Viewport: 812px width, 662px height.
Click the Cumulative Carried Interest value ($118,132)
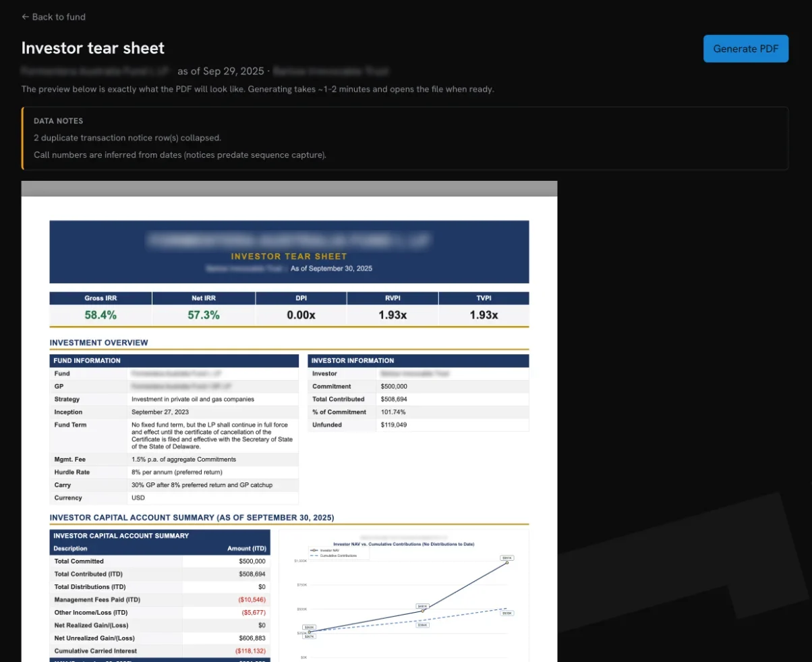tap(250, 651)
